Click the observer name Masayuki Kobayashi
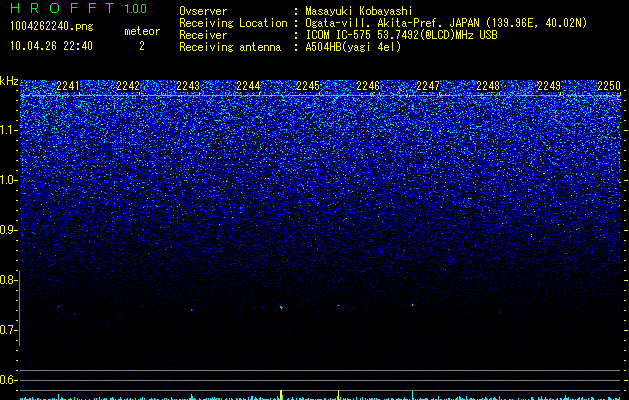 click(359, 11)
